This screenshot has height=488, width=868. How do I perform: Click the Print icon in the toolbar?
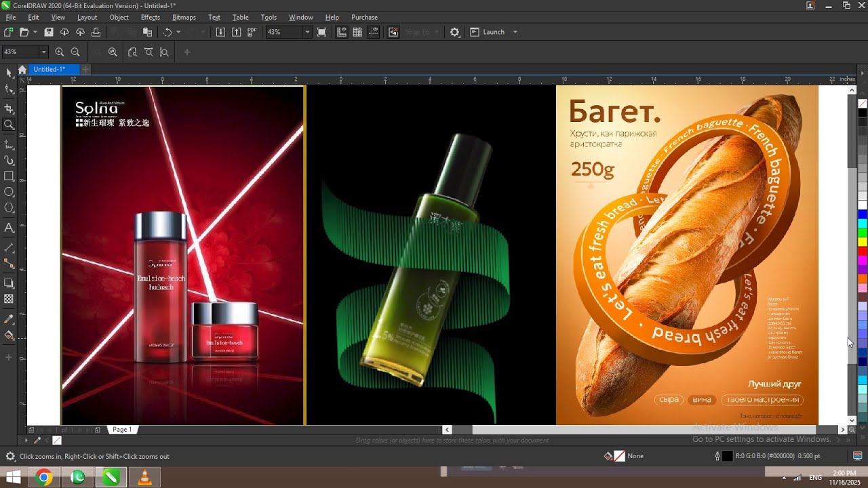tap(96, 32)
